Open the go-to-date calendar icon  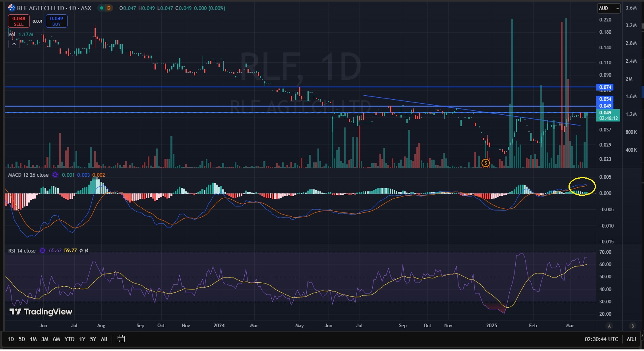121,339
